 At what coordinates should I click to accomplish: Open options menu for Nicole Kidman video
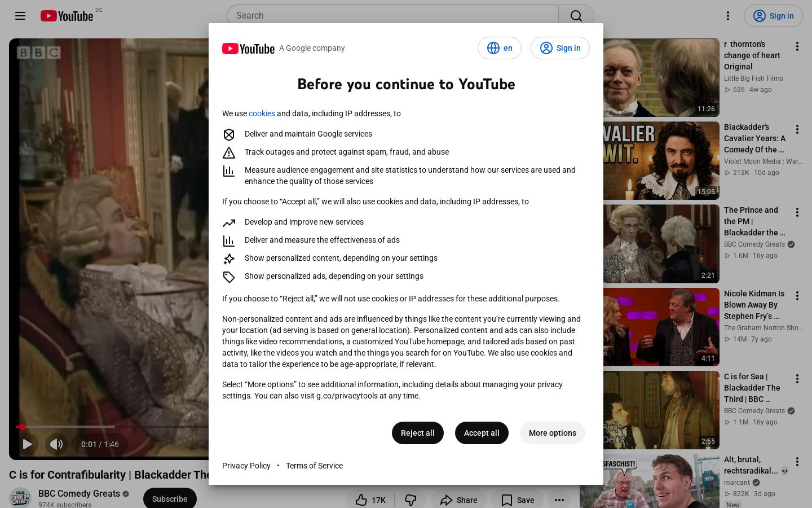pos(797,296)
